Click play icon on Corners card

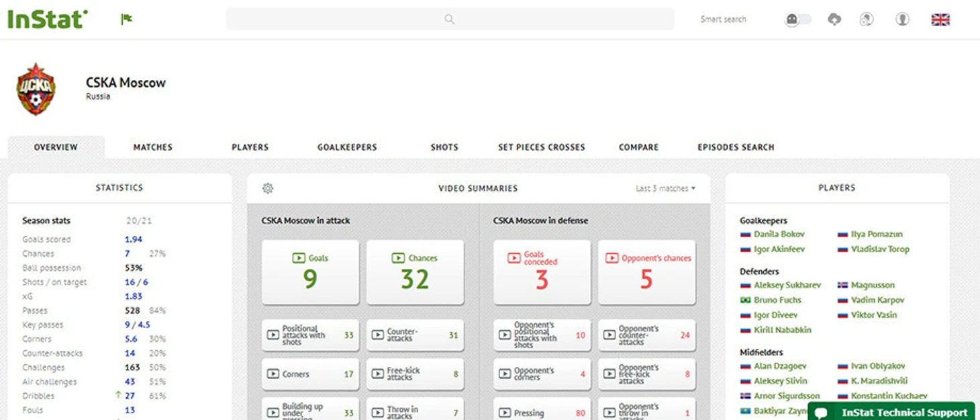[273, 374]
